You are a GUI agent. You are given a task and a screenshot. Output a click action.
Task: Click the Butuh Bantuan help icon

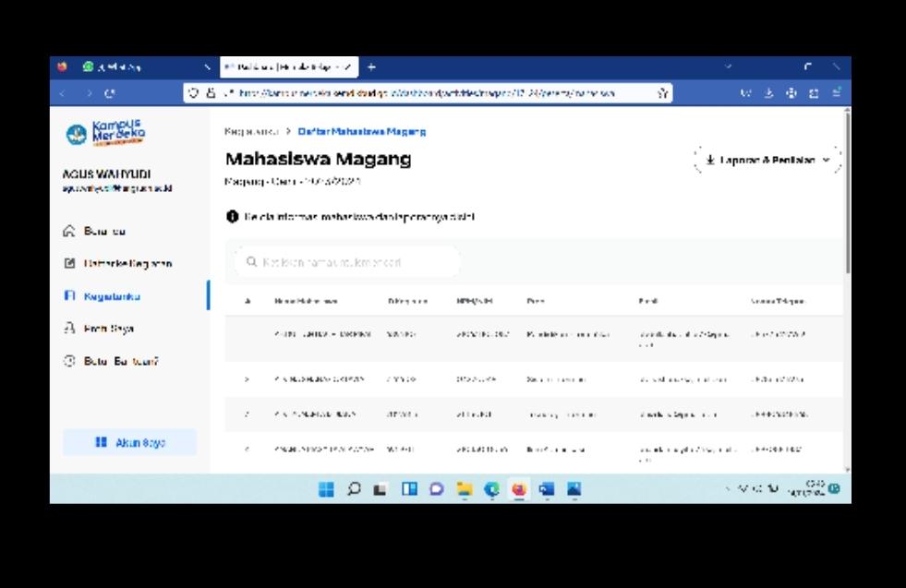pyautogui.click(x=69, y=361)
